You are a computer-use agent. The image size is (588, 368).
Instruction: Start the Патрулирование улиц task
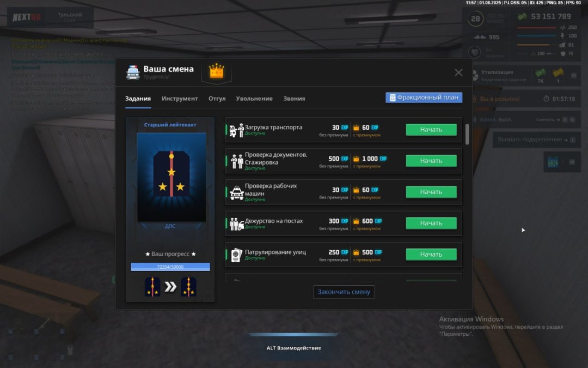click(x=431, y=254)
